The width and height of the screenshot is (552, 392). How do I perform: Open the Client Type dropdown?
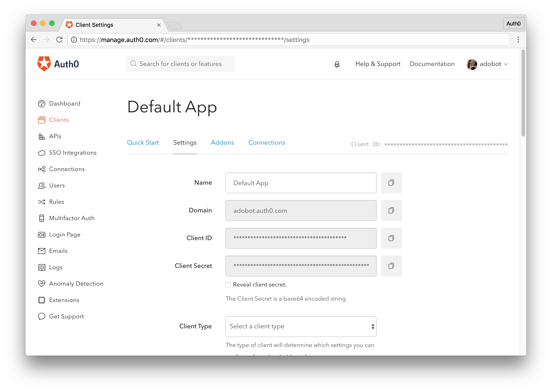(x=301, y=326)
